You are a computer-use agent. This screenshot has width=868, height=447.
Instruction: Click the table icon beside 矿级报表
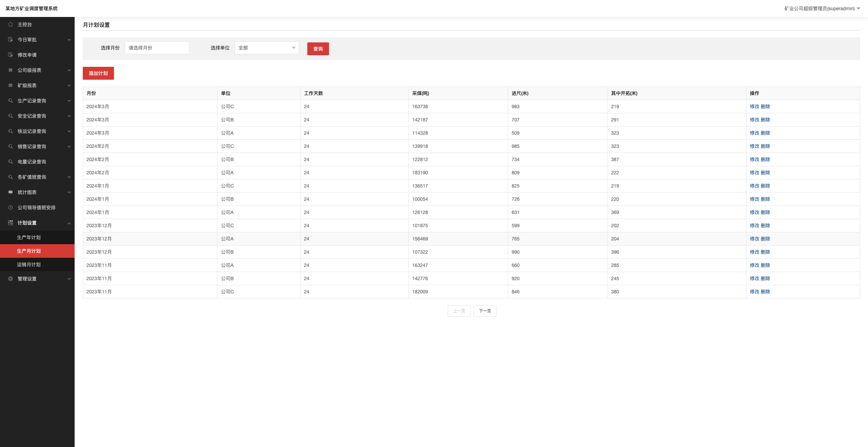tap(11, 85)
